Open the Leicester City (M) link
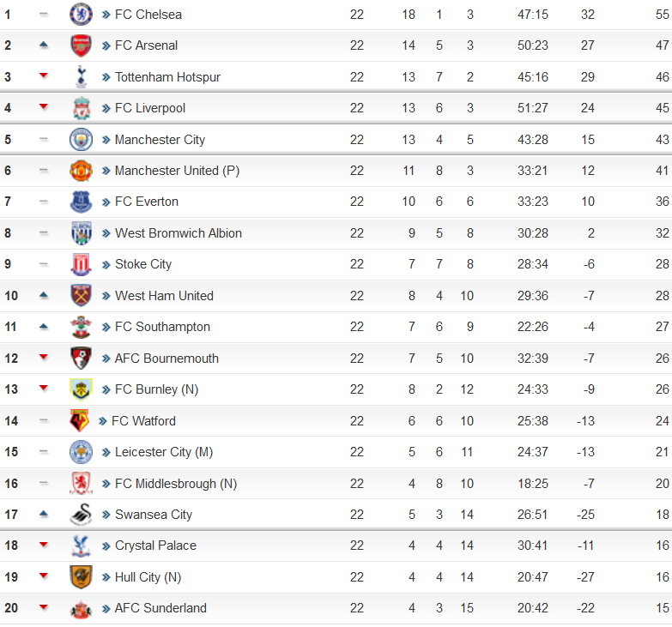The image size is (672, 627). [164, 452]
